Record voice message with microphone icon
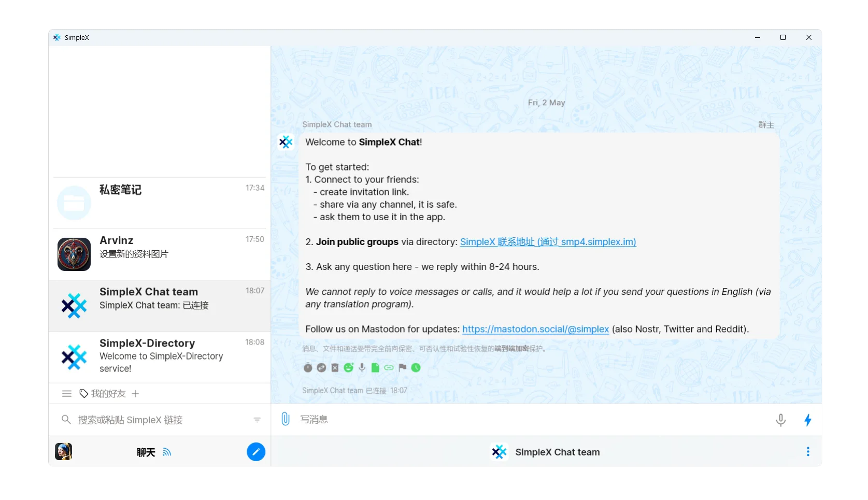This screenshot has width=868, height=500. pos(781,420)
